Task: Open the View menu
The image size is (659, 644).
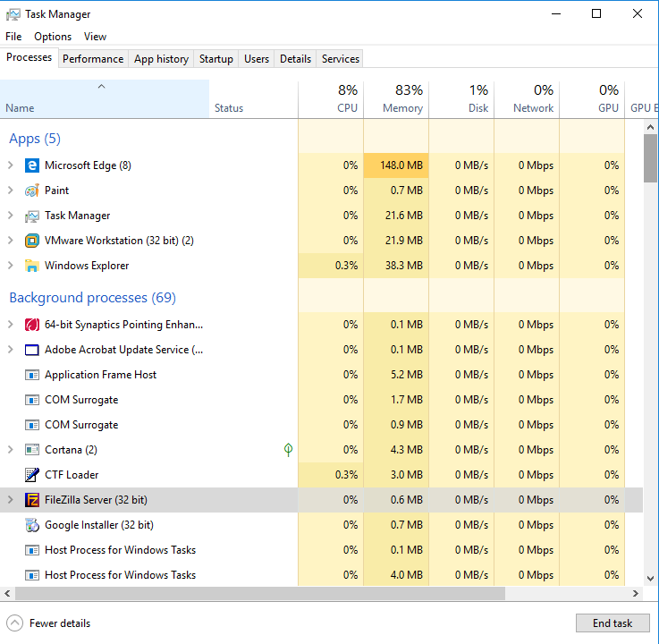Action: pos(95,37)
